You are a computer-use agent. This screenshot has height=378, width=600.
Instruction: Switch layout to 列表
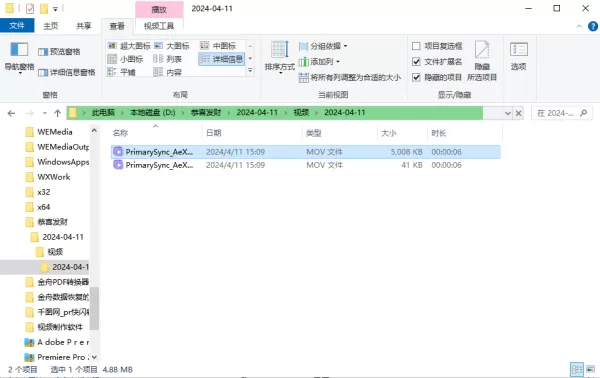click(x=167, y=59)
